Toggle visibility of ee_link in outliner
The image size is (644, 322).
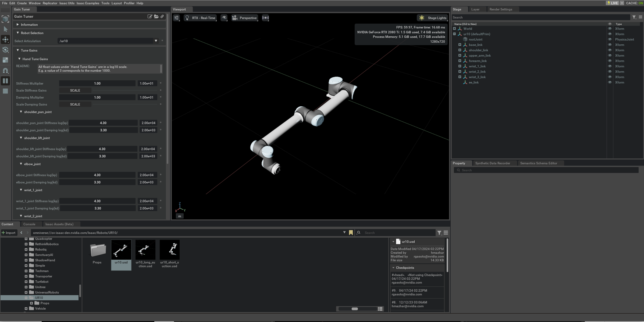[610, 82]
